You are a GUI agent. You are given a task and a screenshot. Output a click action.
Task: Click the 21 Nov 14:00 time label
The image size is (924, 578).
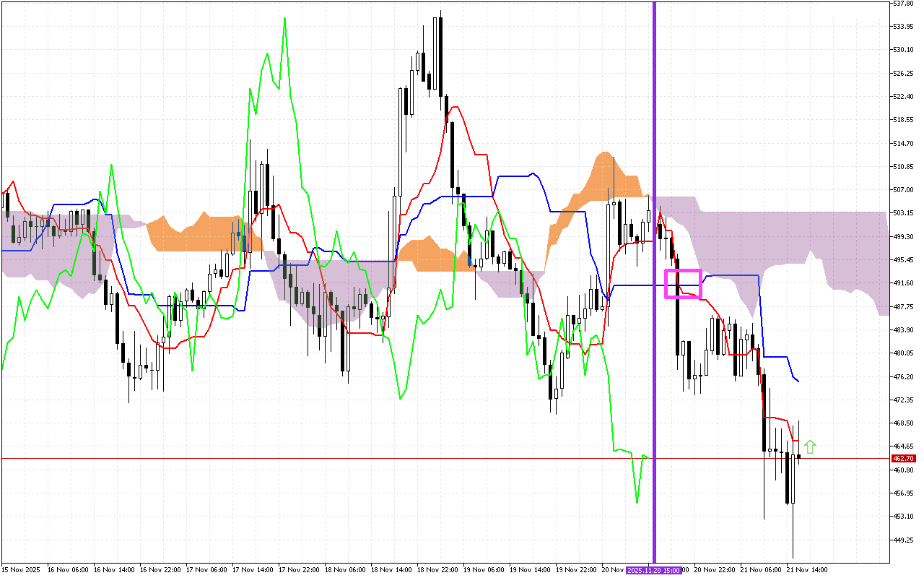coord(806,570)
